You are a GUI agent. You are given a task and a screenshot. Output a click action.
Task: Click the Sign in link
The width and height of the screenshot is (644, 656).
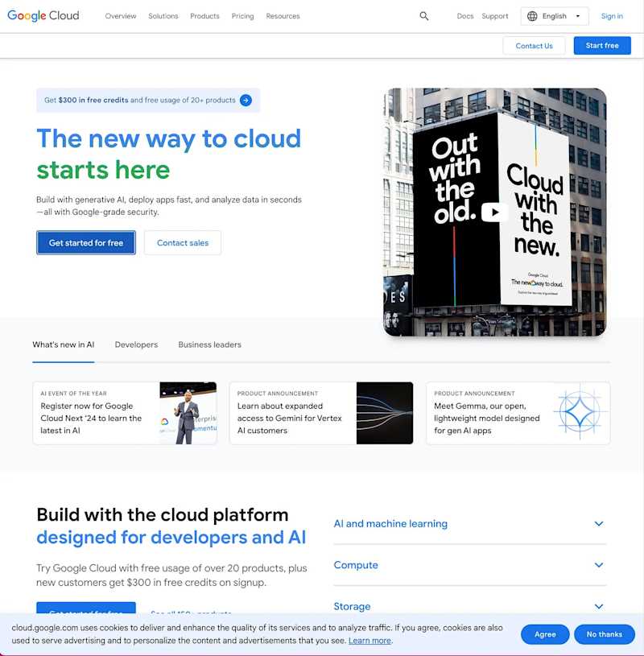pos(612,16)
